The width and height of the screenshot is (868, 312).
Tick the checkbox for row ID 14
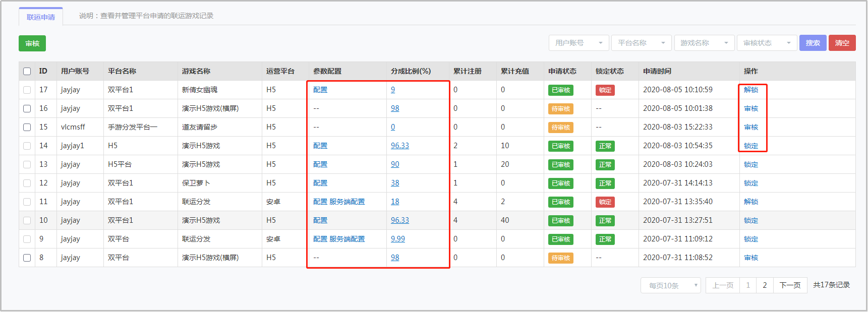[x=27, y=146]
